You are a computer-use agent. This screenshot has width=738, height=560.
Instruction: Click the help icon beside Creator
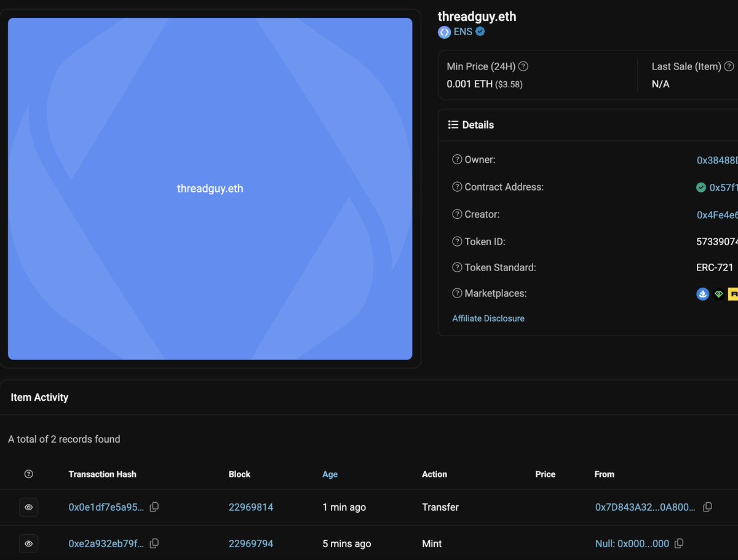coord(457,215)
